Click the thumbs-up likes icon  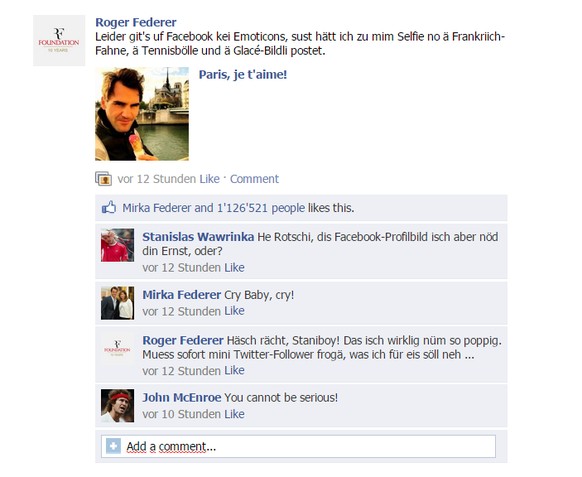click(x=109, y=208)
